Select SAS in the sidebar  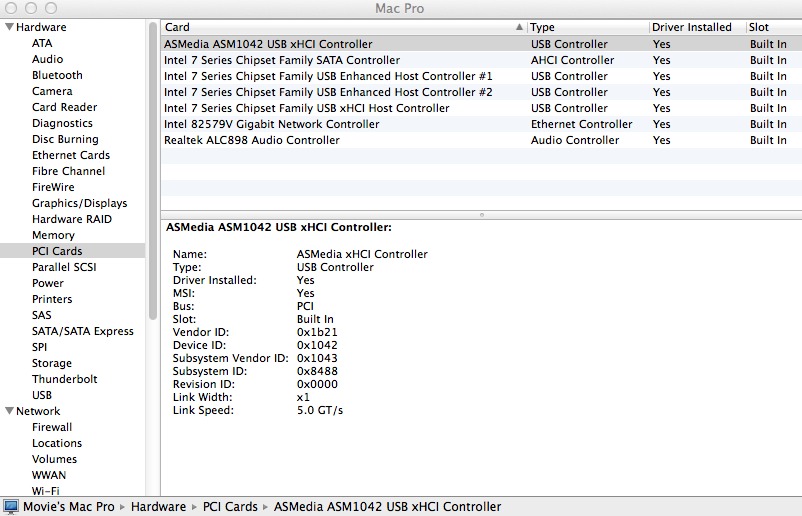(42, 315)
